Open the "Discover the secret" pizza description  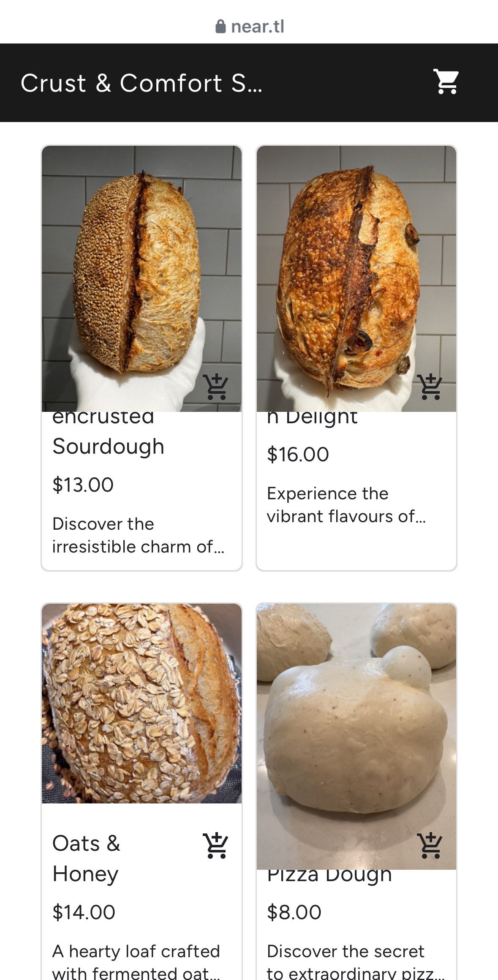pos(355,962)
